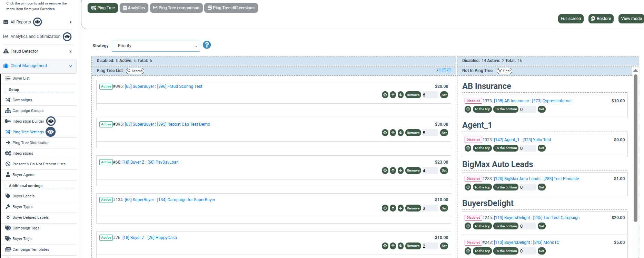Click target icon on Test Pinnacle row
This screenshot has width=644, height=258.
pyautogui.click(x=468, y=187)
